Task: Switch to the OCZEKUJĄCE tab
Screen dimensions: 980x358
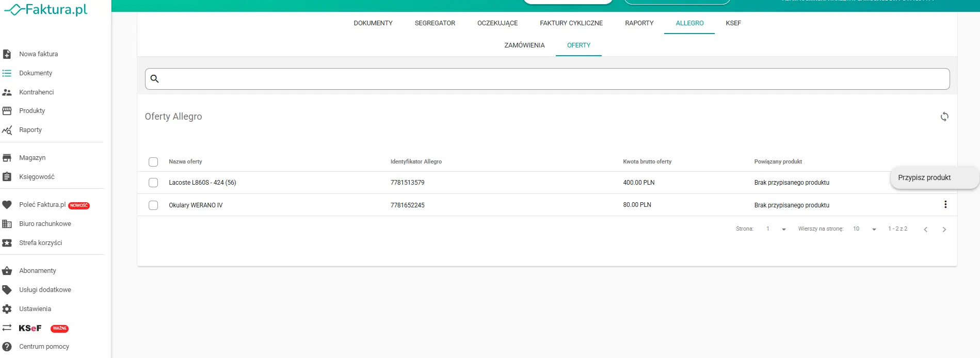Action: click(497, 23)
